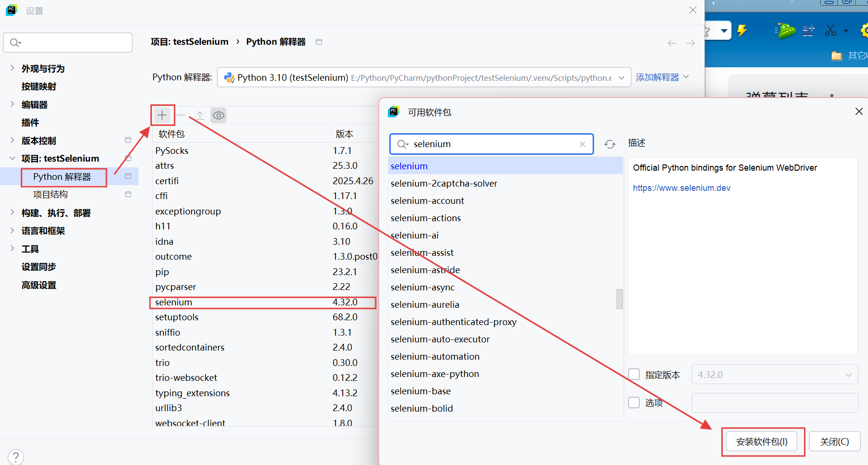
Task: Open the 4.32.0 version dropdown
Action: click(x=775, y=375)
